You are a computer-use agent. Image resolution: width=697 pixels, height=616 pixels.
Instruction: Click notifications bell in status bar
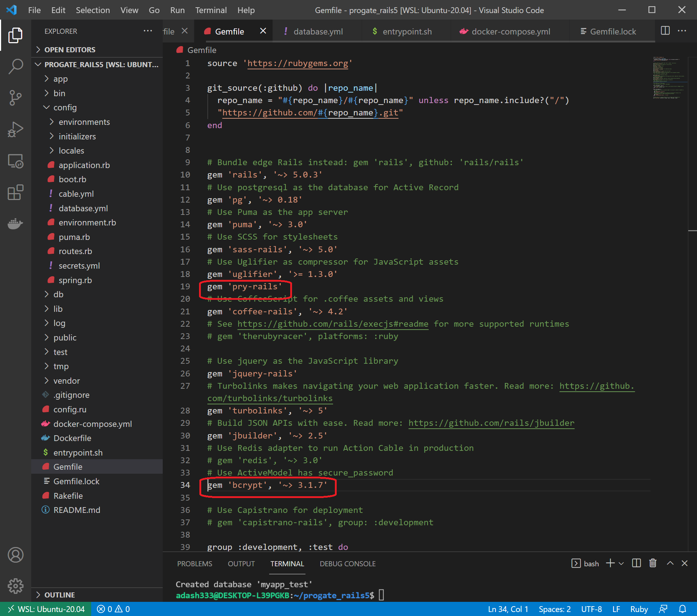point(682,609)
